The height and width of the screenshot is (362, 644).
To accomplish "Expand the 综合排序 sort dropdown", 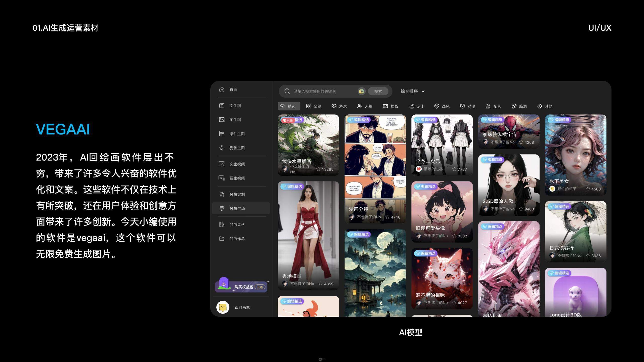I will [413, 91].
